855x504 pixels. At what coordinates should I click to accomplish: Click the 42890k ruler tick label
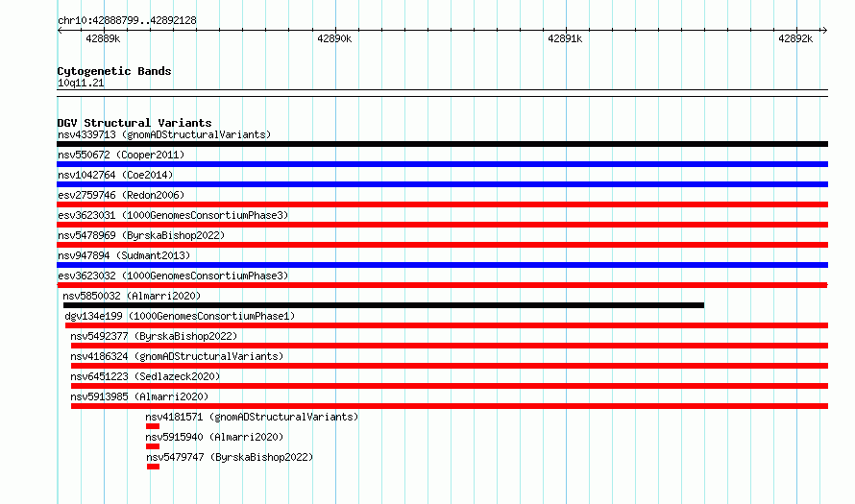334,38
